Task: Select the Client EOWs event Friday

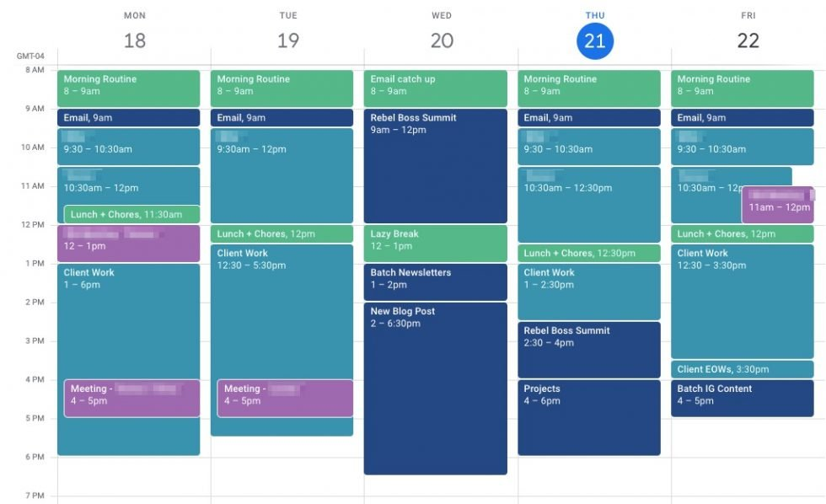Action: pos(742,369)
